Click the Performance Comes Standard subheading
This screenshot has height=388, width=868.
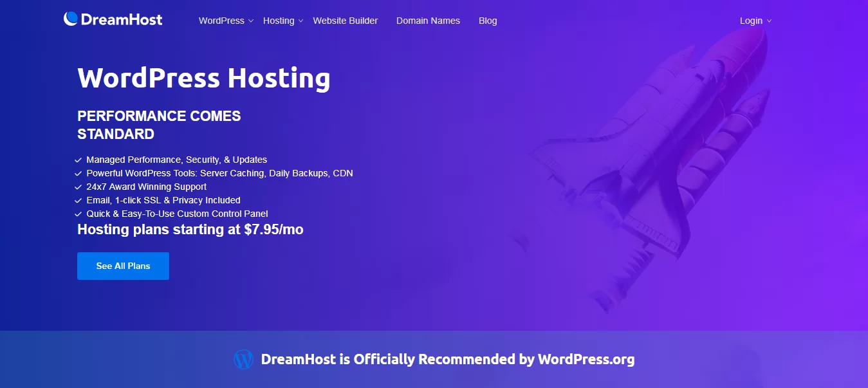click(x=159, y=125)
